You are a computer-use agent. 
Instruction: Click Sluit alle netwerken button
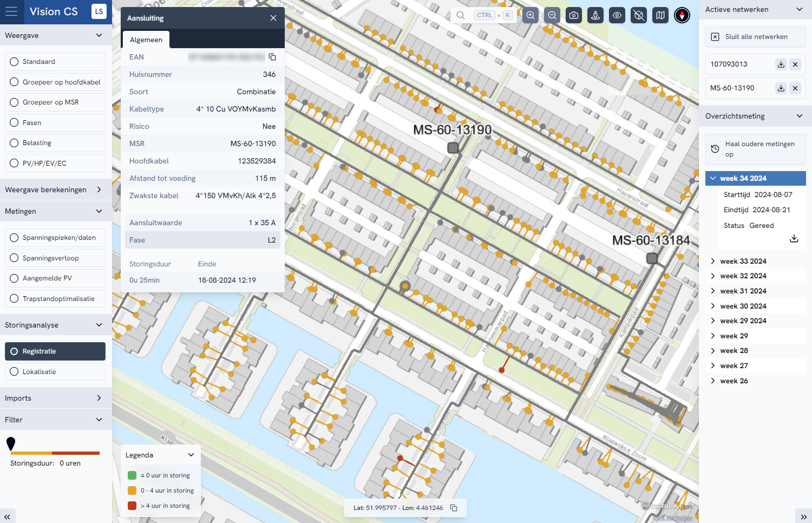(755, 37)
